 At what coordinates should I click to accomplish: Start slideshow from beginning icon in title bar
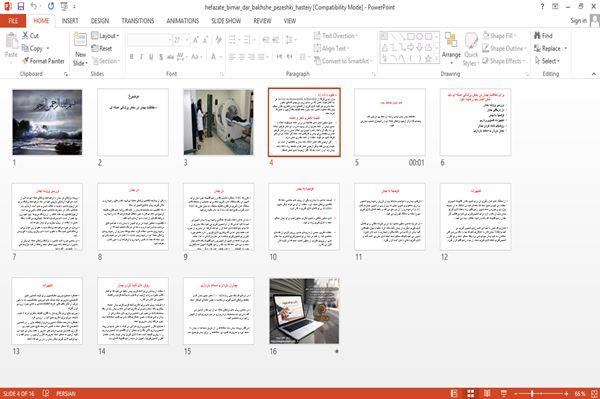64,7
